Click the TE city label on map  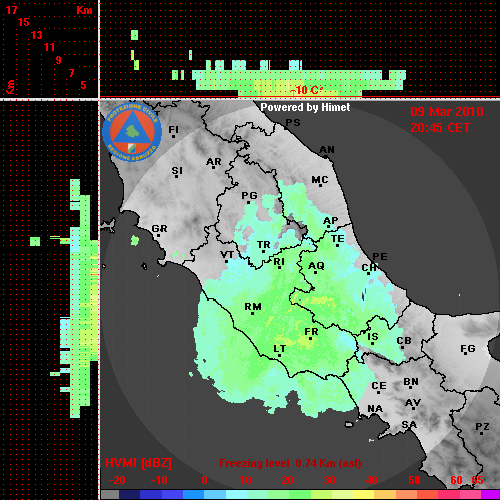pyautogui.click(x=337, y=239)
